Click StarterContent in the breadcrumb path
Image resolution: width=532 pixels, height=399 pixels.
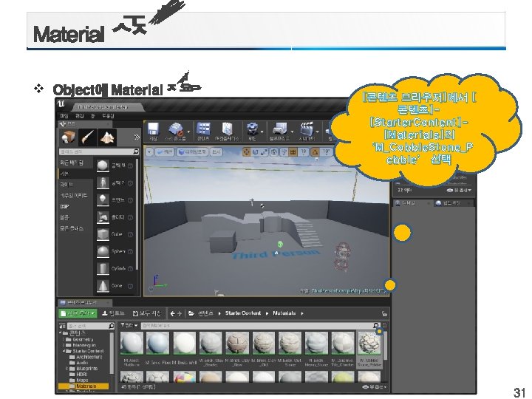(x=243, y=313)
